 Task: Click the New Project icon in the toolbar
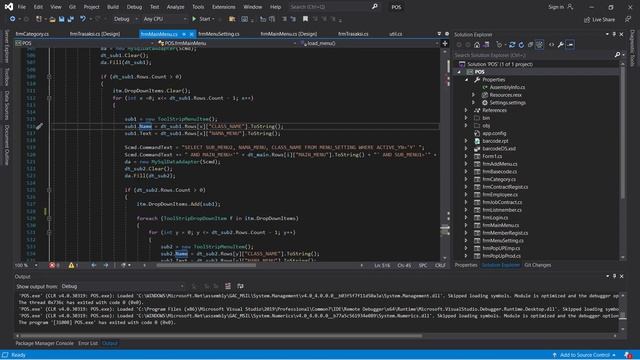point(39,19)
